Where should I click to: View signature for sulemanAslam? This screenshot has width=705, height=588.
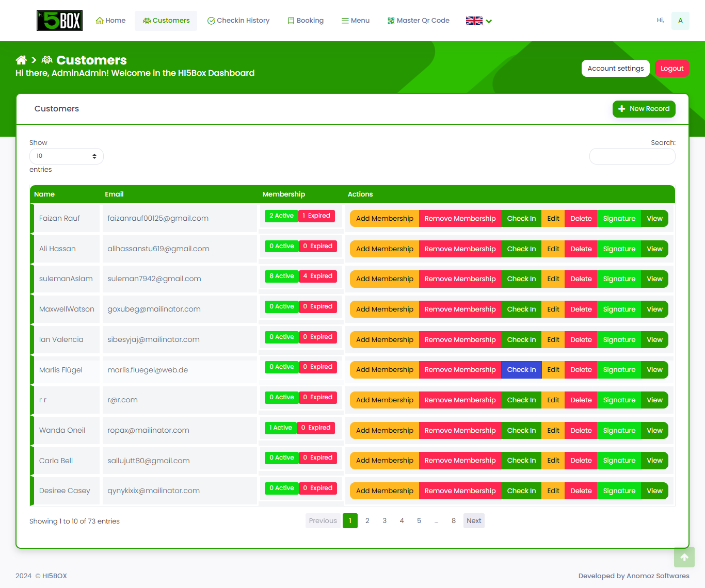(x=619, y=279)
